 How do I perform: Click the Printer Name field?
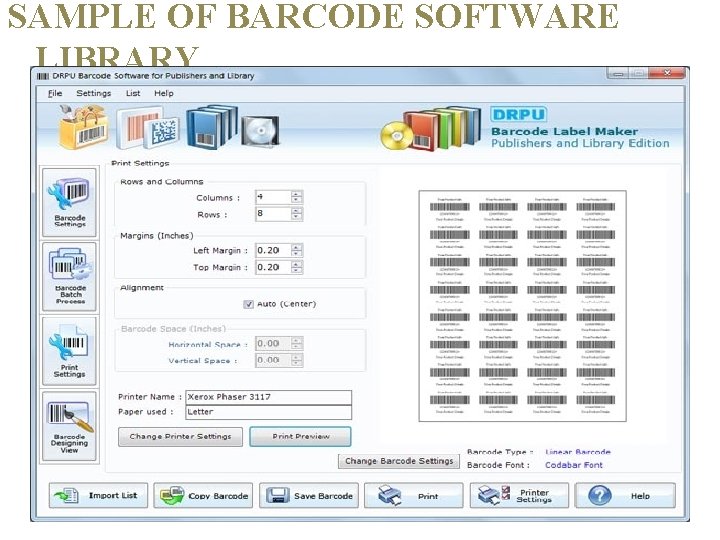coord(269,397)
